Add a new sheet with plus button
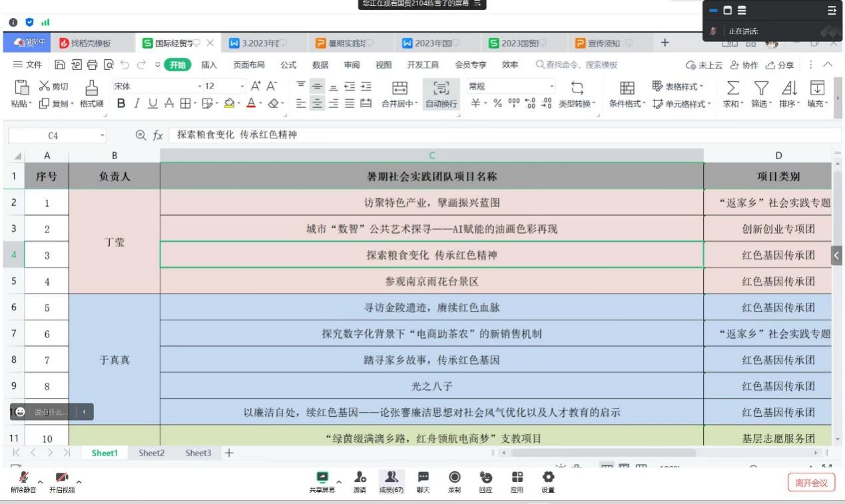The image size is (845, 504). click(229, 453)
